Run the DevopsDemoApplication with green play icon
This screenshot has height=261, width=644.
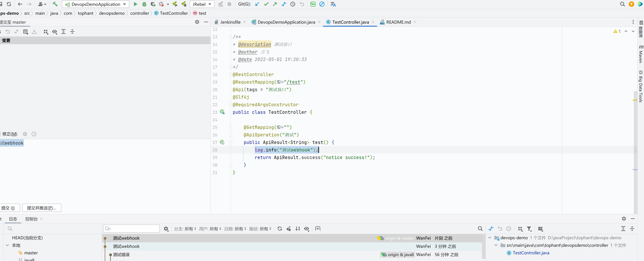point(135,4)
